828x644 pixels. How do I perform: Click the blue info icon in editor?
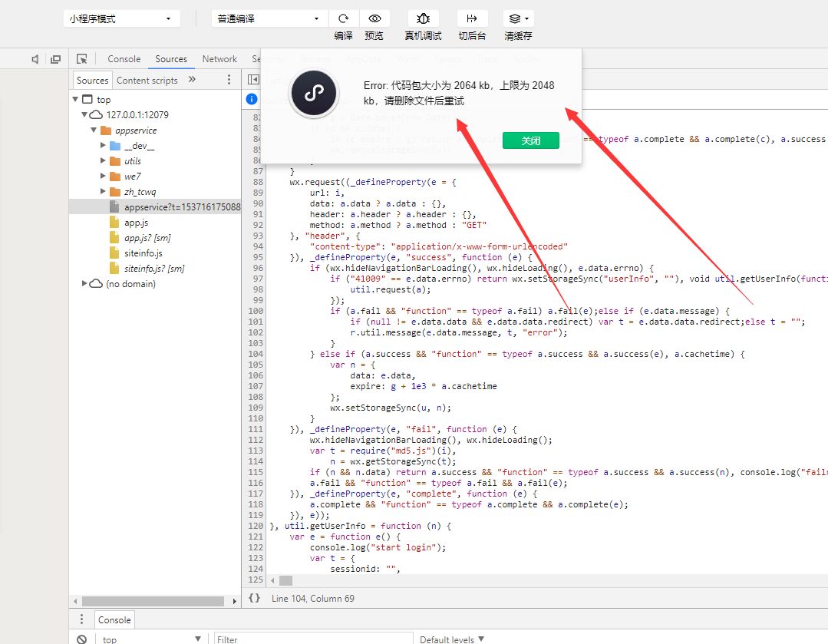coord(252,99)
